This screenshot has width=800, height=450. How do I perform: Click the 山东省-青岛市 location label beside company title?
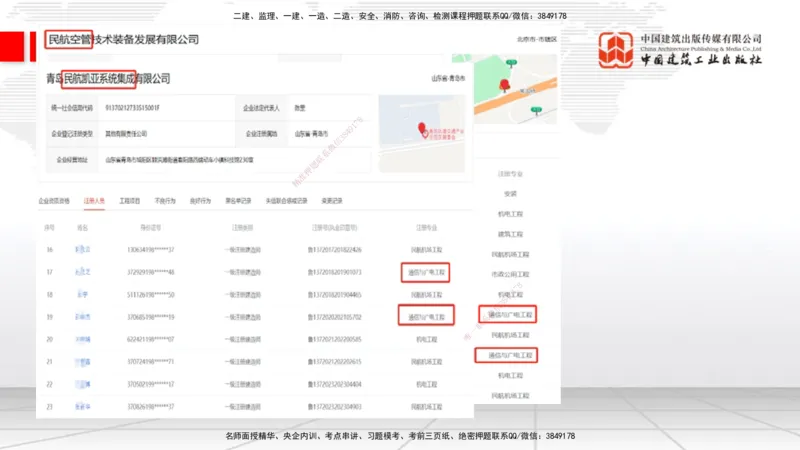coord(448,79)
